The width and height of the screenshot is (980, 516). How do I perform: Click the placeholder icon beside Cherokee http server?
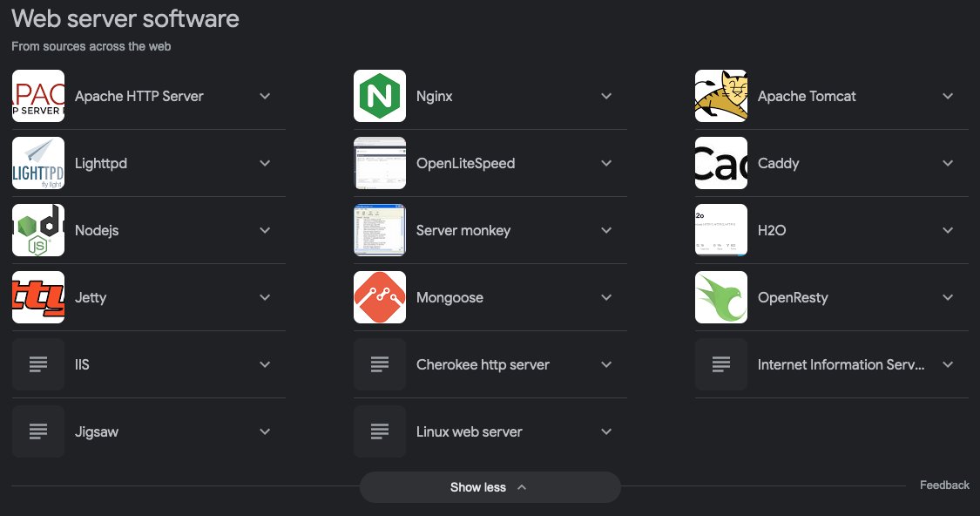(x=380, y=364)
